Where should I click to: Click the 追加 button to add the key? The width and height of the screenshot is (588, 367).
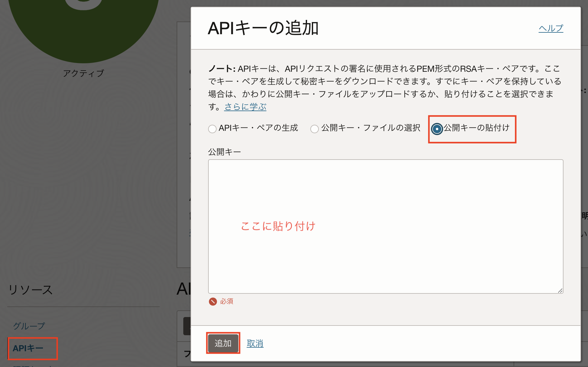(223, 343)
